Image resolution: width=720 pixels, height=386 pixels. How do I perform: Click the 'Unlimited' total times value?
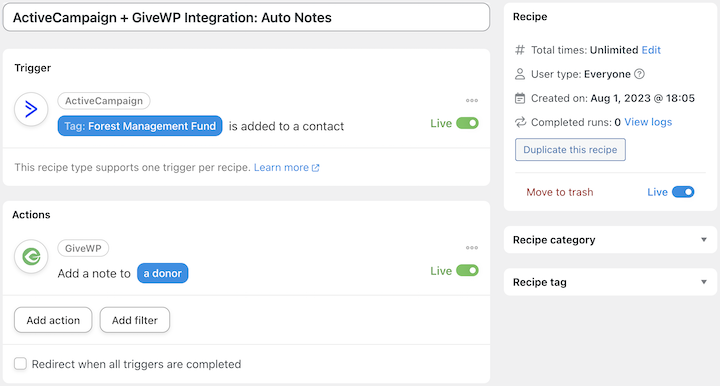pos(614,50)
